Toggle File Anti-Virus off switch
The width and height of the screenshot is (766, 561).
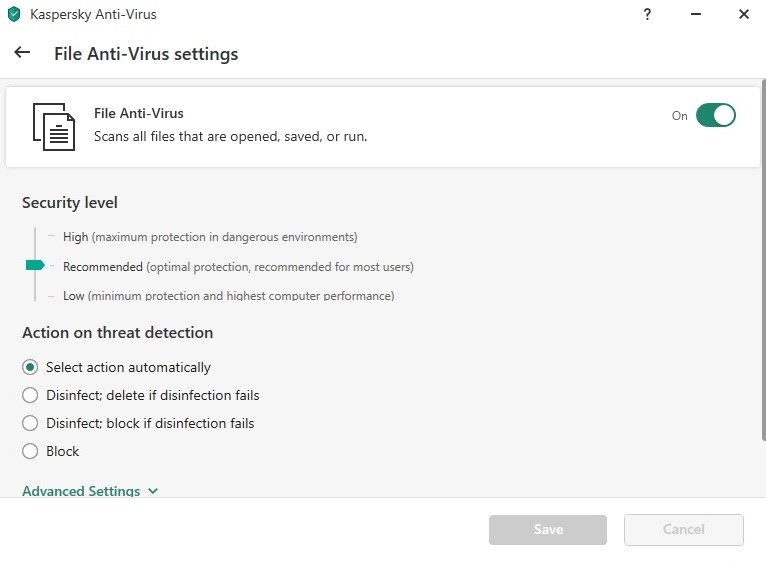[x=716, y=115]
